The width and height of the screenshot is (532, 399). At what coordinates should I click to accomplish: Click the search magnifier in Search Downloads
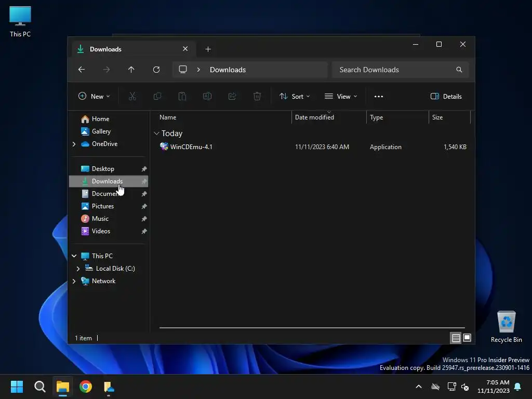pyautogui.click(x=459, y=70)
